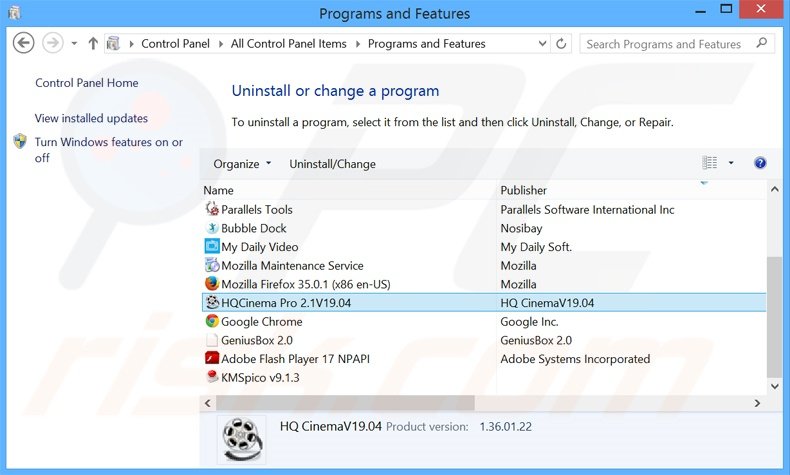The image size is (790, 475).
Task: Select Programs and Features breadcrumb
Action: (427, 44)
